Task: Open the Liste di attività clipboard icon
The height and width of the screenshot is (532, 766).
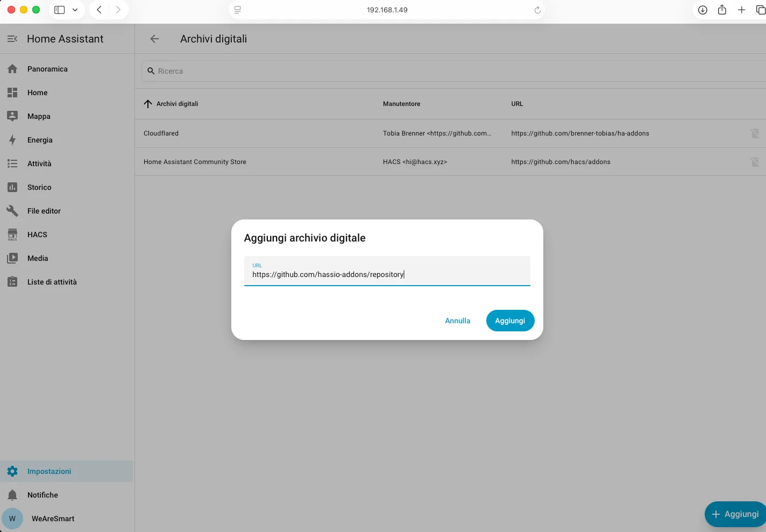Action: 12,282
